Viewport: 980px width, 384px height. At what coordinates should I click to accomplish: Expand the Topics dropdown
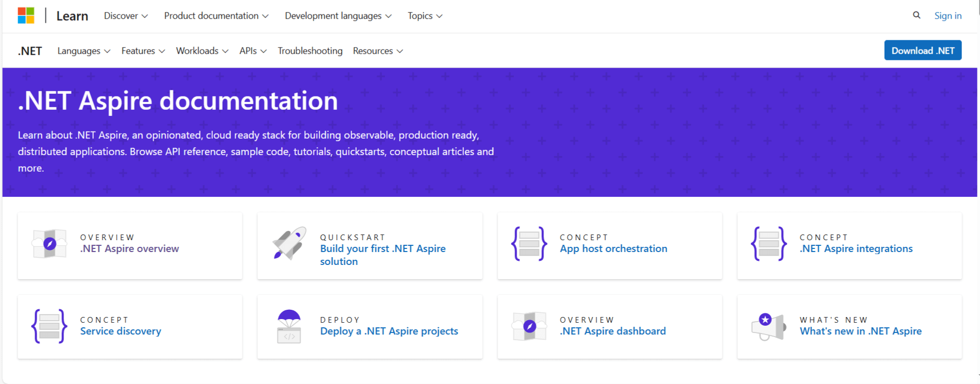(425, 16)
